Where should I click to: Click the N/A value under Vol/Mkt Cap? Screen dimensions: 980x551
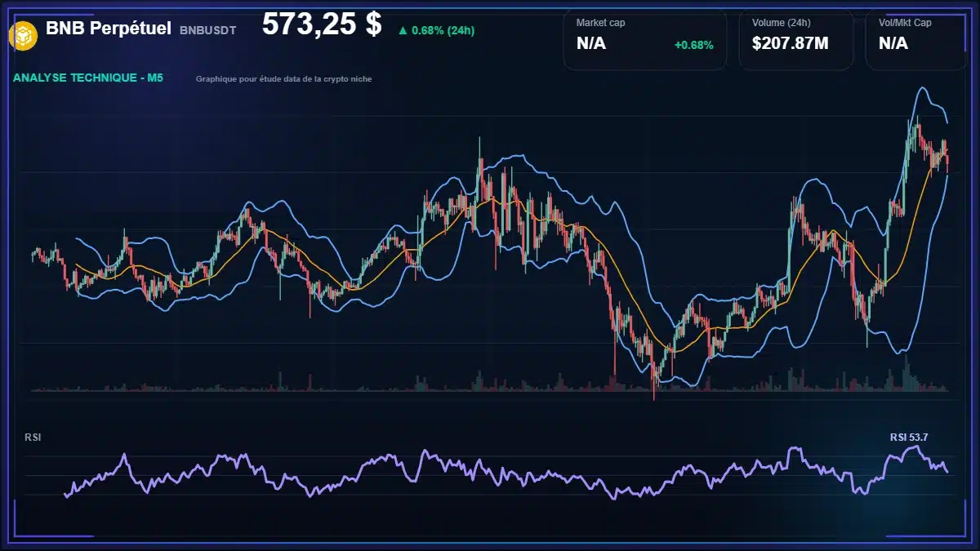[x=893, y=43]
